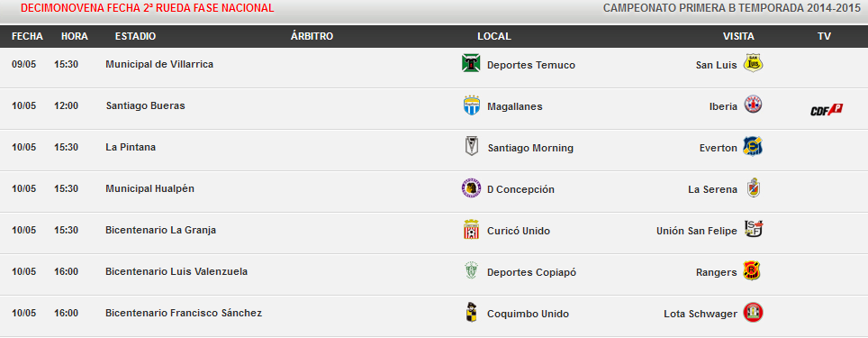
Task: Click the Everton team crest
Action: click(753, 146)
